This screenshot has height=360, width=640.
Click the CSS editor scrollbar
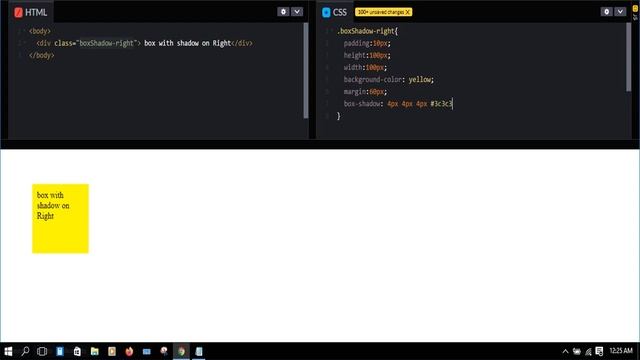pos(629,57)
